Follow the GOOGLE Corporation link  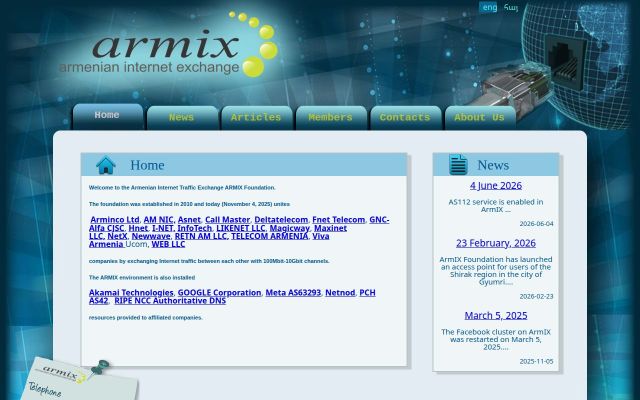[219, 293]
